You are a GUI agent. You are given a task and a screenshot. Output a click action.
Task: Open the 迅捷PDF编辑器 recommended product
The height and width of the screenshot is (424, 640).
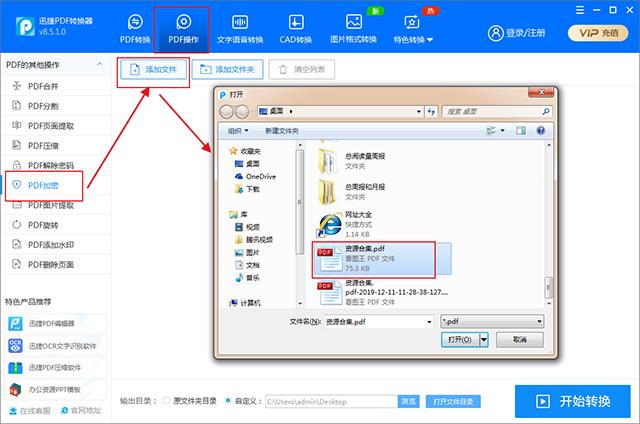click(x=56, y=324)
